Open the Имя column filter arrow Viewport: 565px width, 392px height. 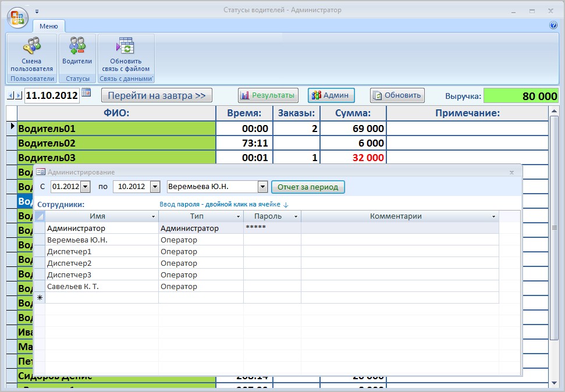tap(153, 216)
